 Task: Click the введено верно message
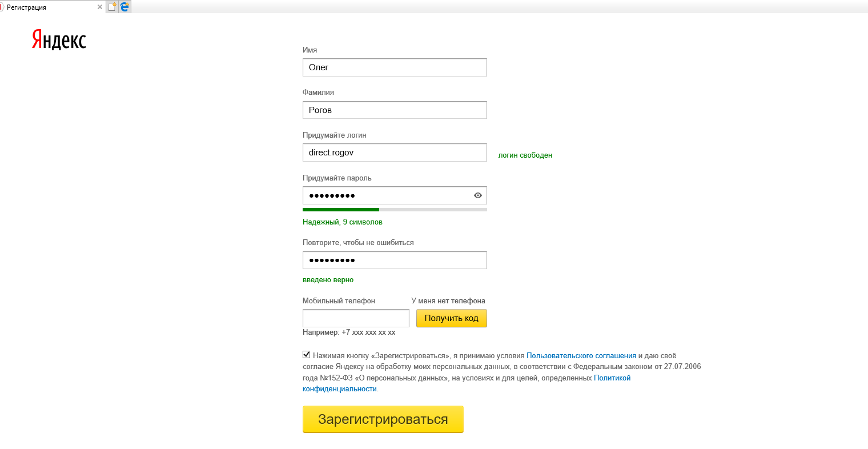[x=328, y=280]
